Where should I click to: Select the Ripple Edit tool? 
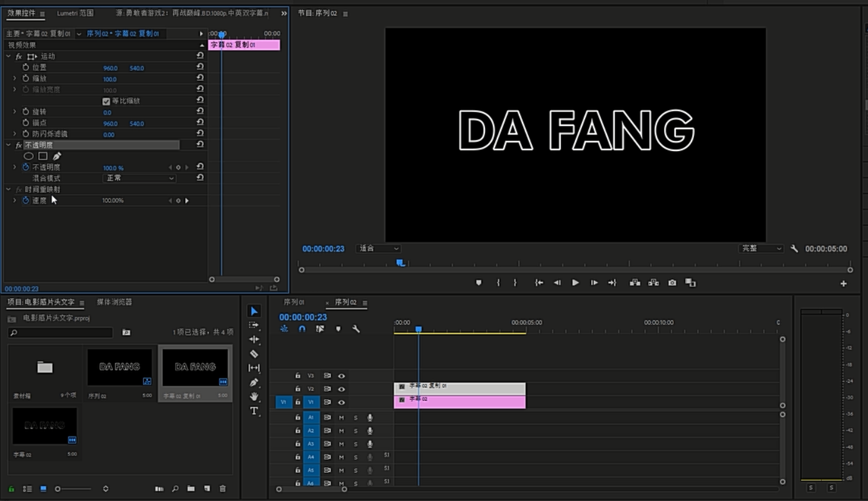[253, 339]
